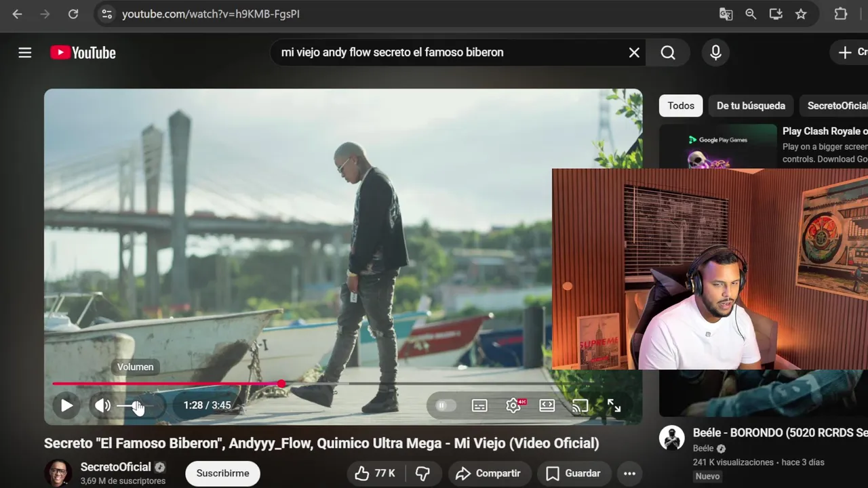868x488 pixels.
Task: Toggle subtitles on the player
Action: coord(479,405)
